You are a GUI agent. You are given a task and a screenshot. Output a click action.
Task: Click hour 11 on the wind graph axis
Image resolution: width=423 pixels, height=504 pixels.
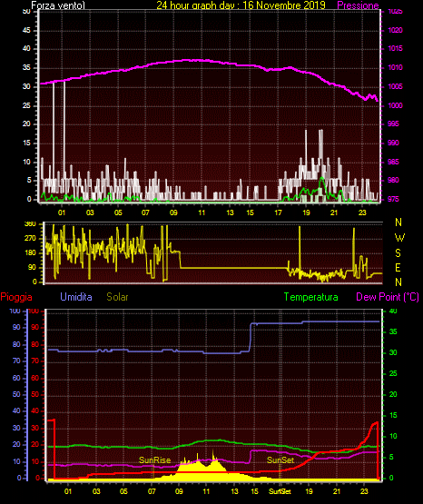click(x=202, y=212)
